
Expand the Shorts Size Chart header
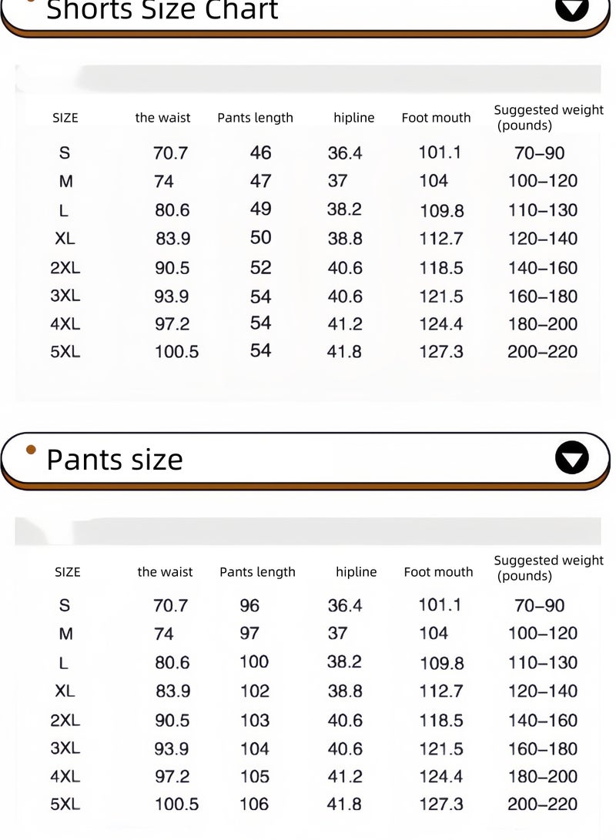click(306, 15)
